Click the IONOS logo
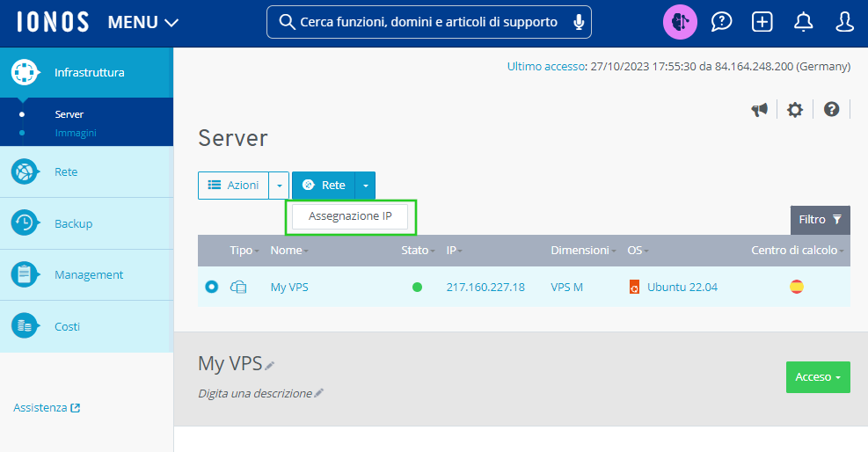This screenshot has height=452, width=868. point(53,22)
